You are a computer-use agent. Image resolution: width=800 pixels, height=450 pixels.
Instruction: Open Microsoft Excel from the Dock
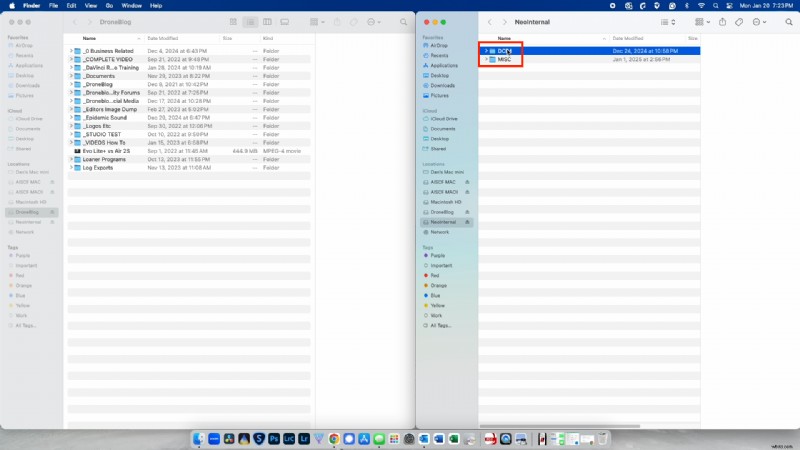tap(455, 439)
